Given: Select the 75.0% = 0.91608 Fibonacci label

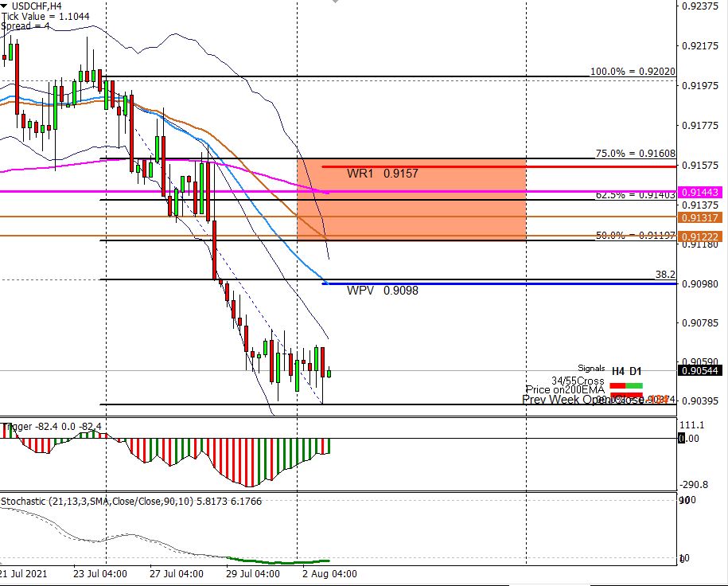Looking at the screenshot, I should click(x=635, y=154).
